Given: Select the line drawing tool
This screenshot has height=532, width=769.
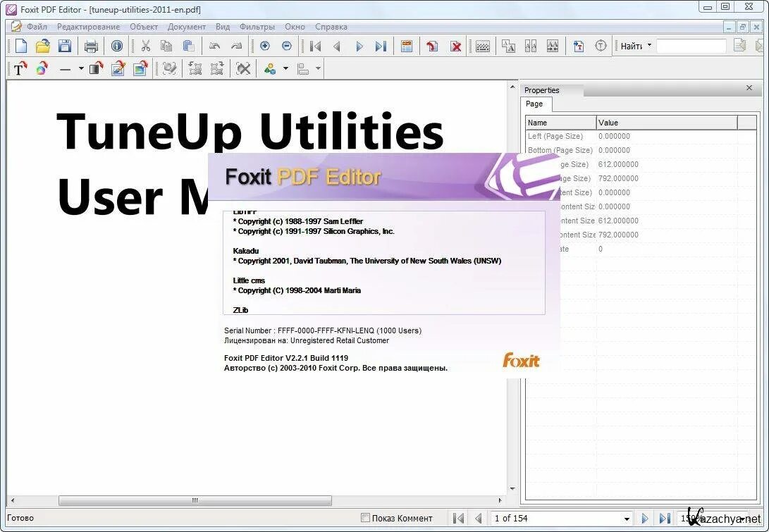Looking at the screenshot, I should (x=66, y=69).
